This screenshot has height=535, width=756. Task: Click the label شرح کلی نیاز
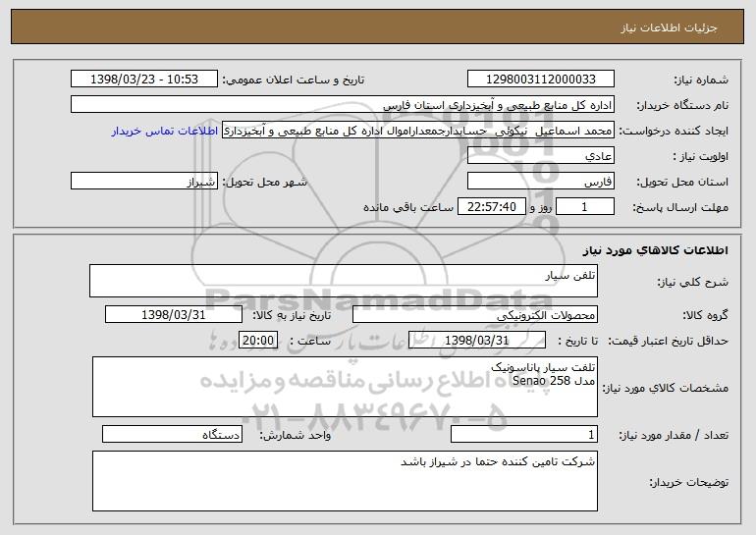coord(693,282)
